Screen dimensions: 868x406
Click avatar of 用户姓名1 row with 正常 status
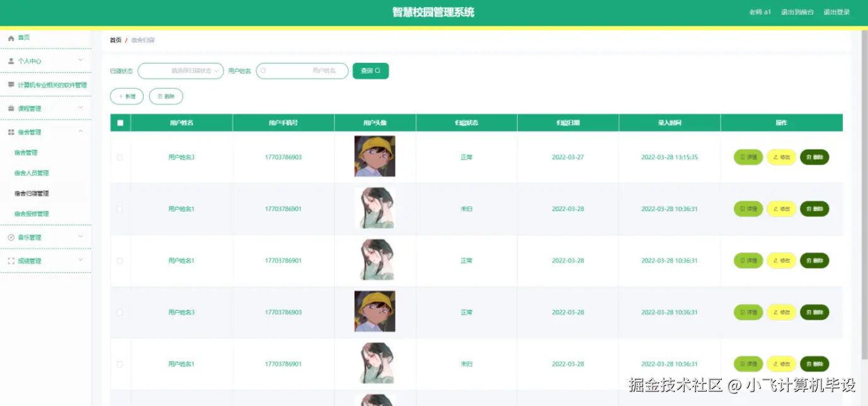tap(375, 260)
